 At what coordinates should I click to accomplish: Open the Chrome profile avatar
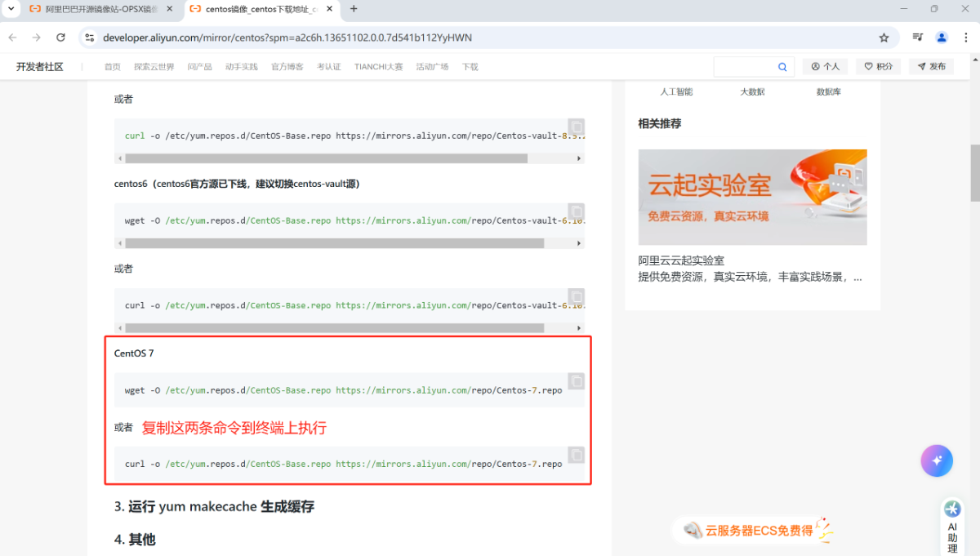coord(942,38)
